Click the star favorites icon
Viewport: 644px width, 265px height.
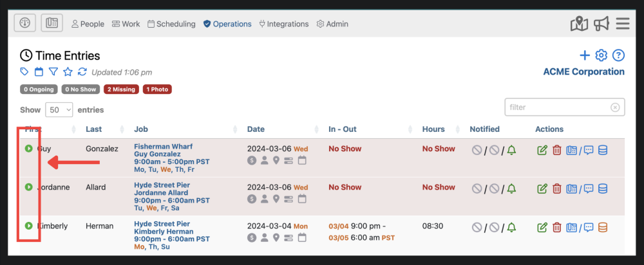coord(68,72)
